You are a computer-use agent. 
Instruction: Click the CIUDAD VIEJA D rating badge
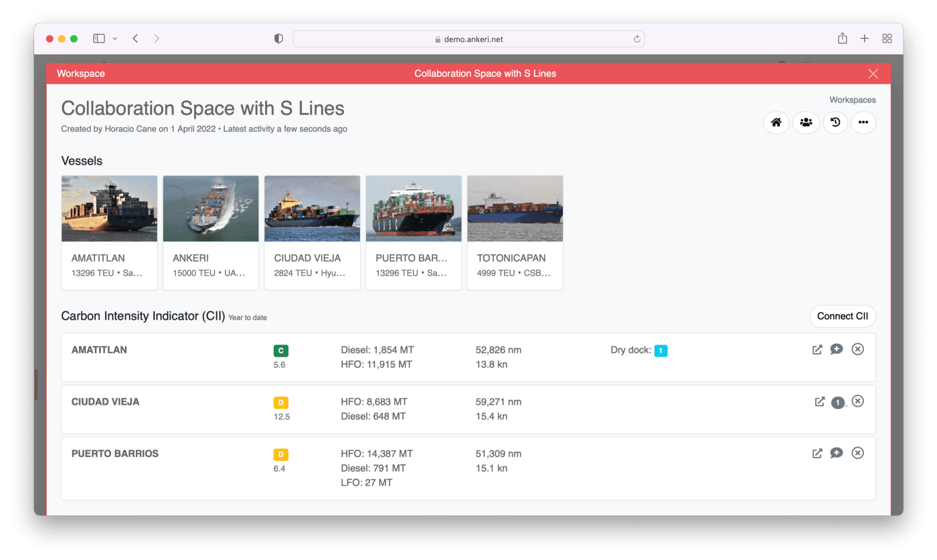(281, 403)
